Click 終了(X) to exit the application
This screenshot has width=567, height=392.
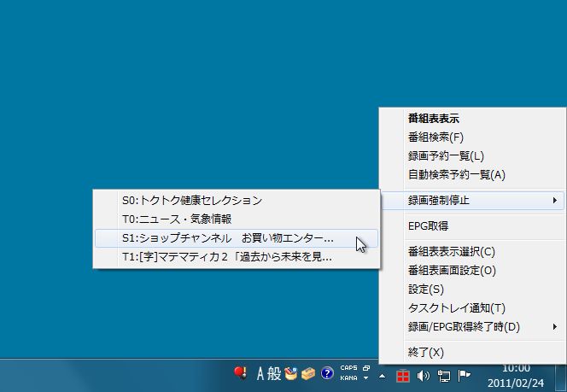[473, 352]
